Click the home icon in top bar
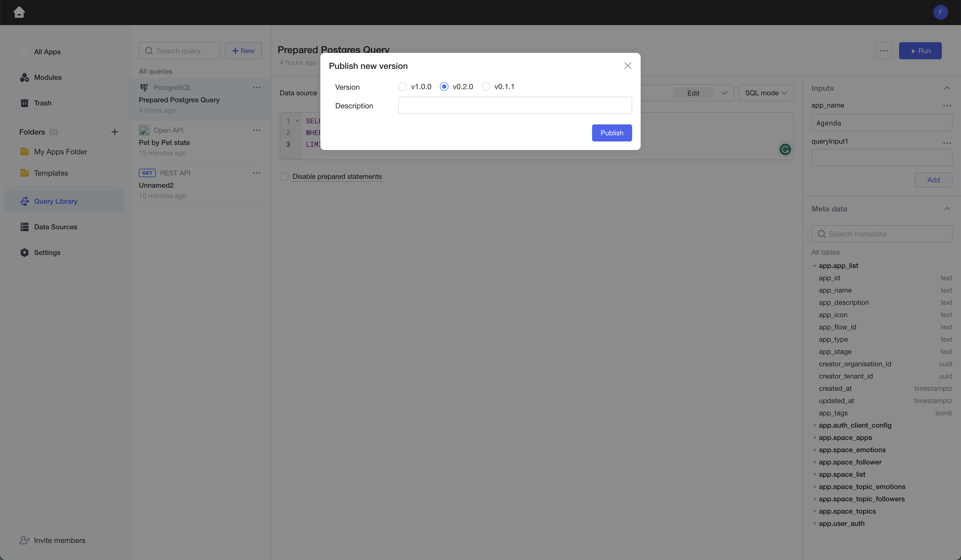 point(19,12)
